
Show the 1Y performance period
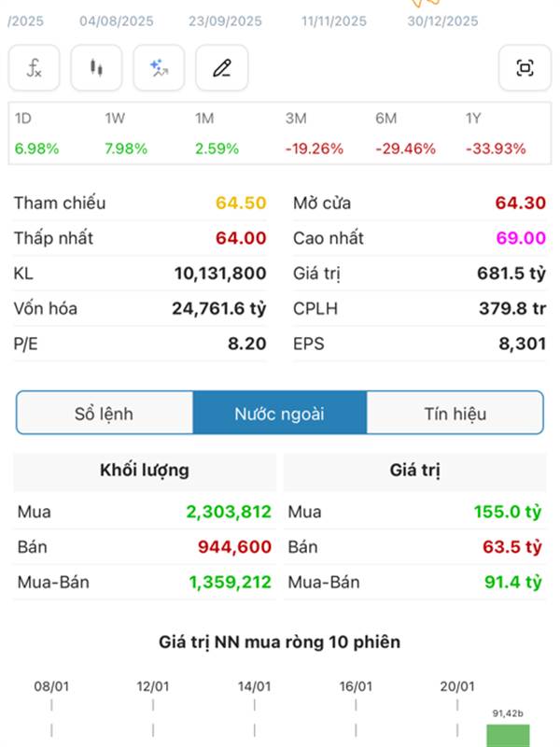496,134
